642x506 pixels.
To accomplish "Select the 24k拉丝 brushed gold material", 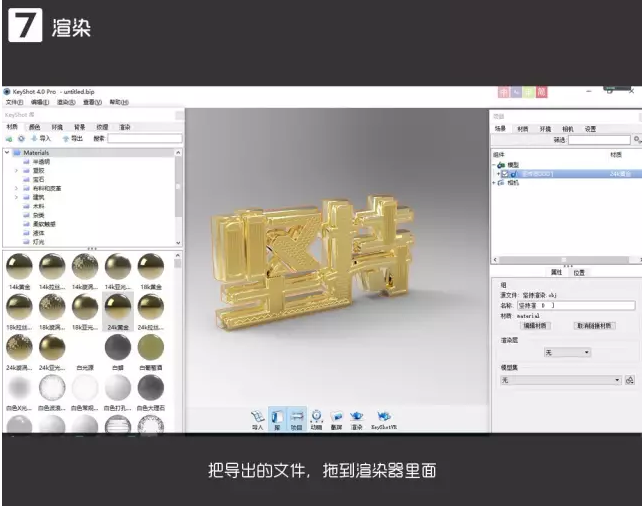I will 151,307.
